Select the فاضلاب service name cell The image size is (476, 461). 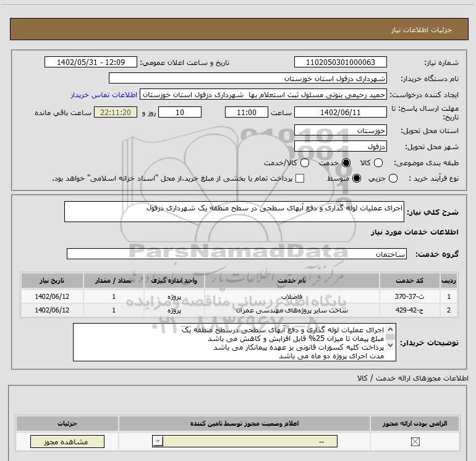[x=292, y=296]
